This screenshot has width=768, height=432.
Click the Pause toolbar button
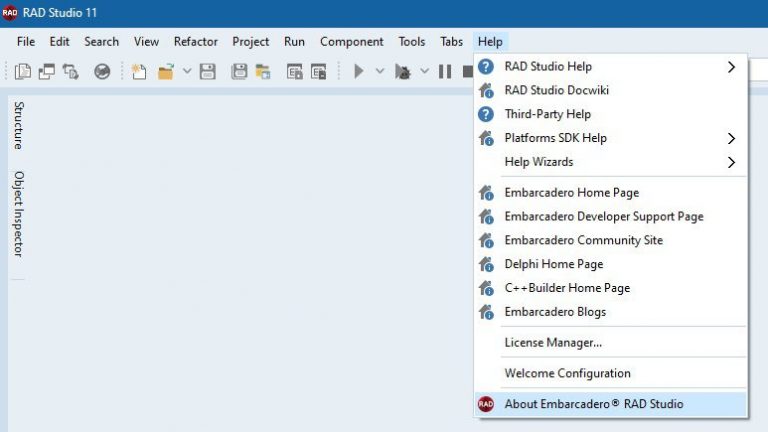(445, 72)
